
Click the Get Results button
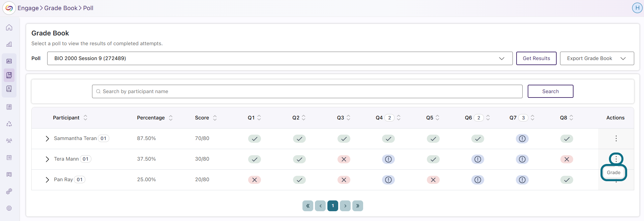point(536,58)
